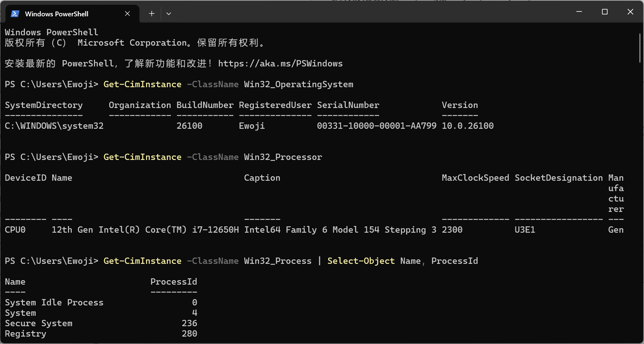Close the Windows PowerShell tab

(127, 14)
